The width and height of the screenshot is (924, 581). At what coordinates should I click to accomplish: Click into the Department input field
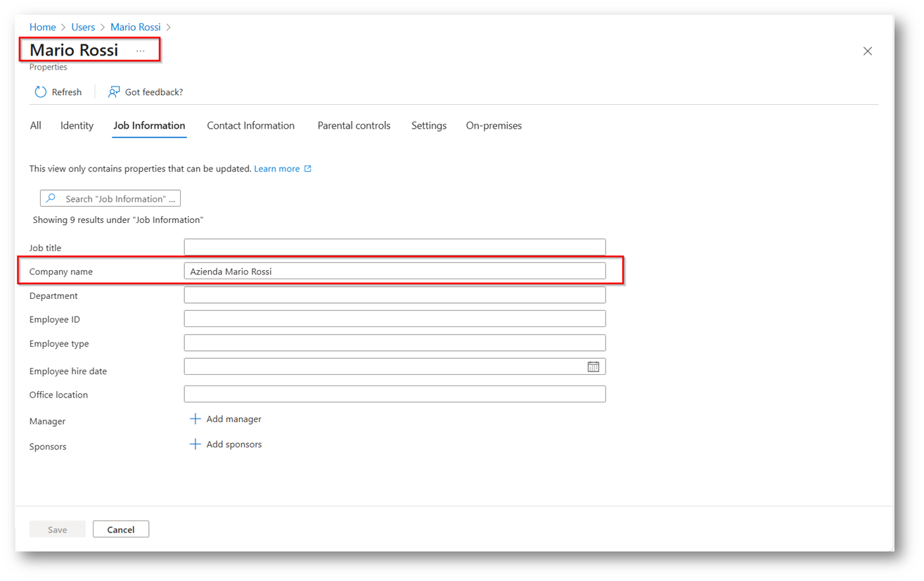pos(394,295)
